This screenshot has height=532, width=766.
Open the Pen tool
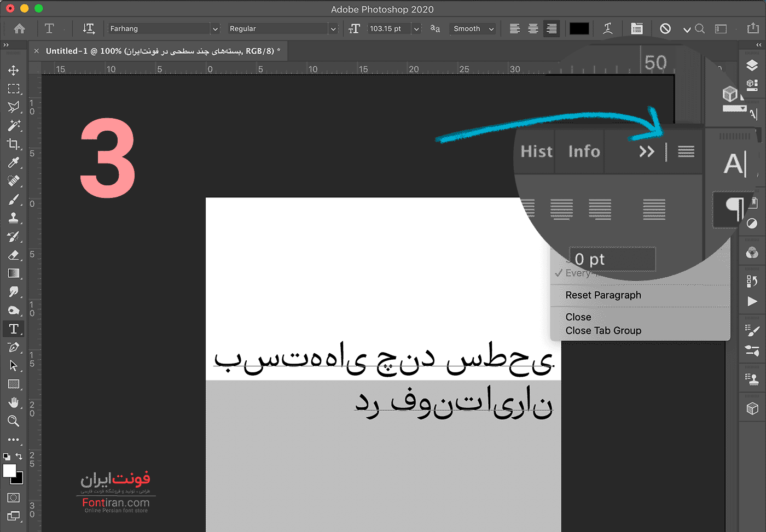click(x=14, y=347)
